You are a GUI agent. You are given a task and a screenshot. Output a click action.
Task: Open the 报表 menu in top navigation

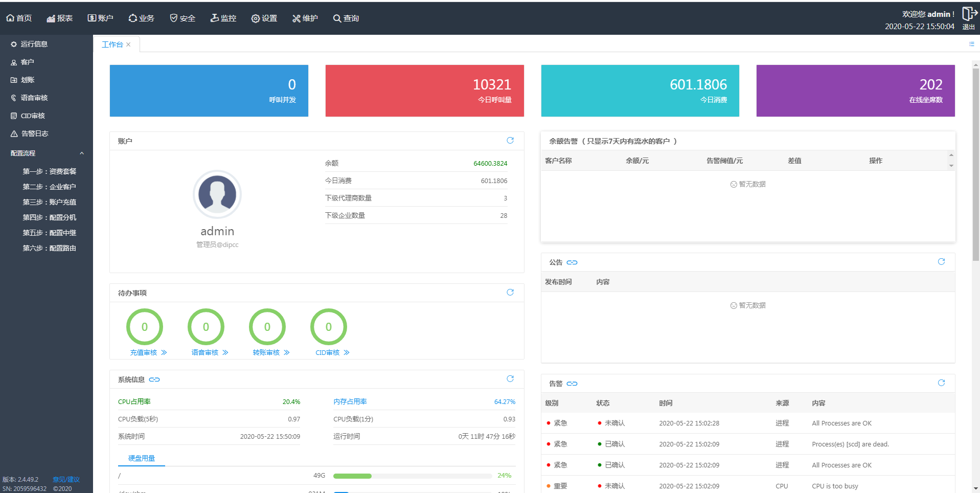pos(60,18)
